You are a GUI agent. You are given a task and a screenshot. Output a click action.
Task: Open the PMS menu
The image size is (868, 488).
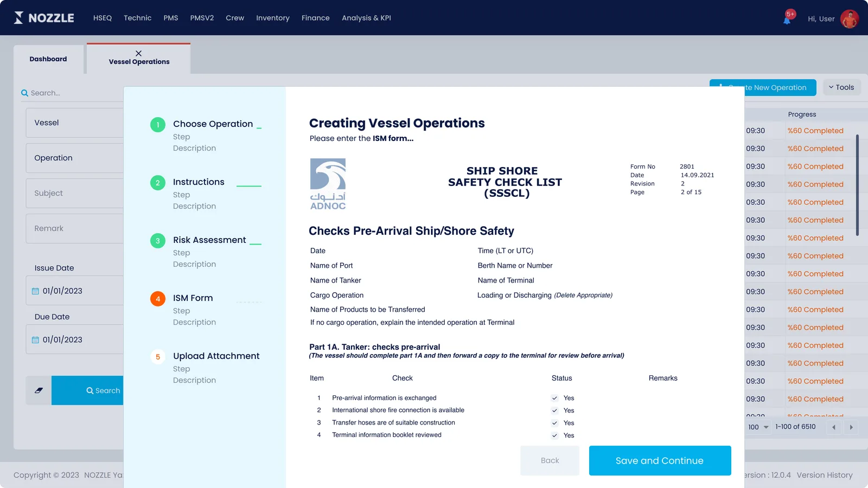[171, 18]
